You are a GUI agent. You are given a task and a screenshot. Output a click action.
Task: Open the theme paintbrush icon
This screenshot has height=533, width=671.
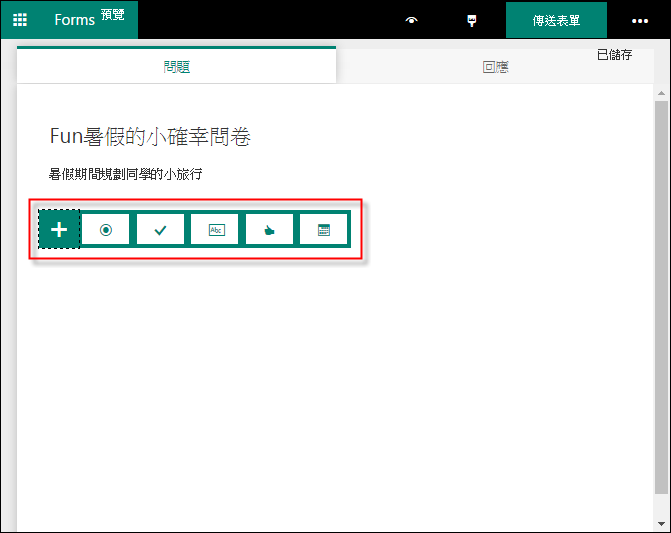click(472, 20)
